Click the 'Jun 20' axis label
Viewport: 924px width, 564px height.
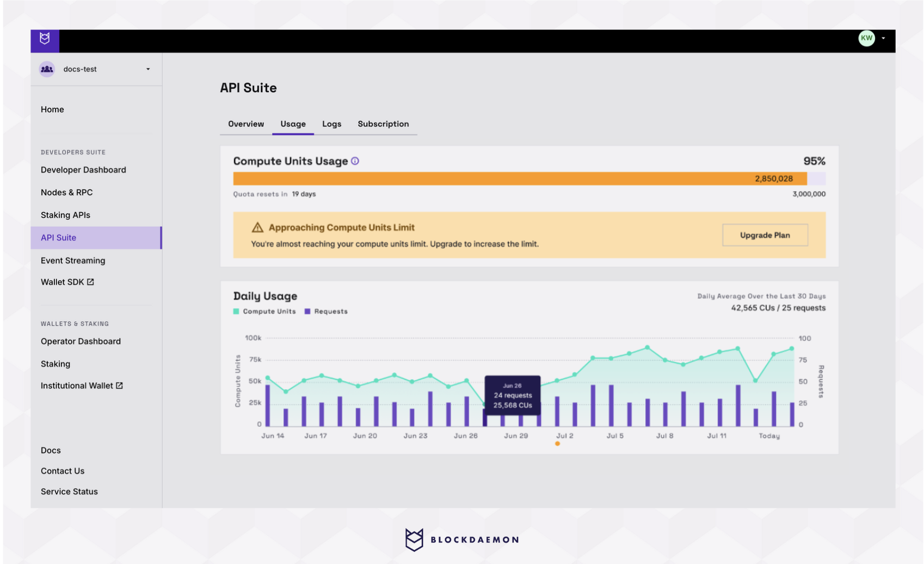(x=365, y=436)
